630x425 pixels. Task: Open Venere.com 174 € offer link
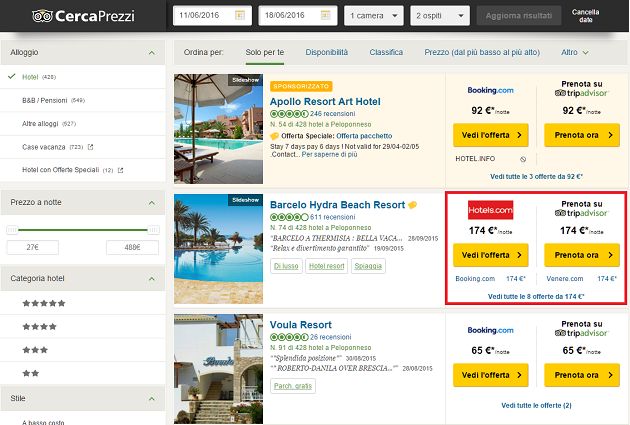[581, 278]
